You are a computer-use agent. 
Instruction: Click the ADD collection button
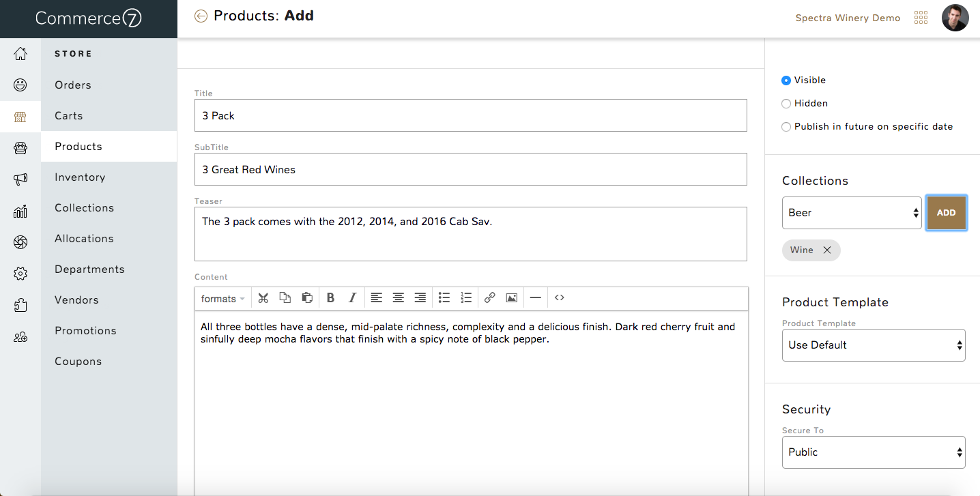(x=947, y=213)
